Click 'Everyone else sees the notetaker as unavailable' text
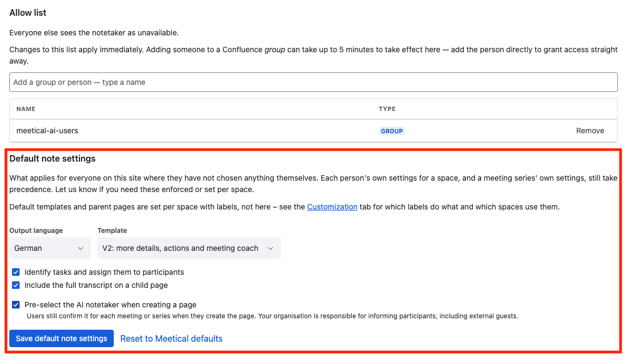 click(94, 33)
